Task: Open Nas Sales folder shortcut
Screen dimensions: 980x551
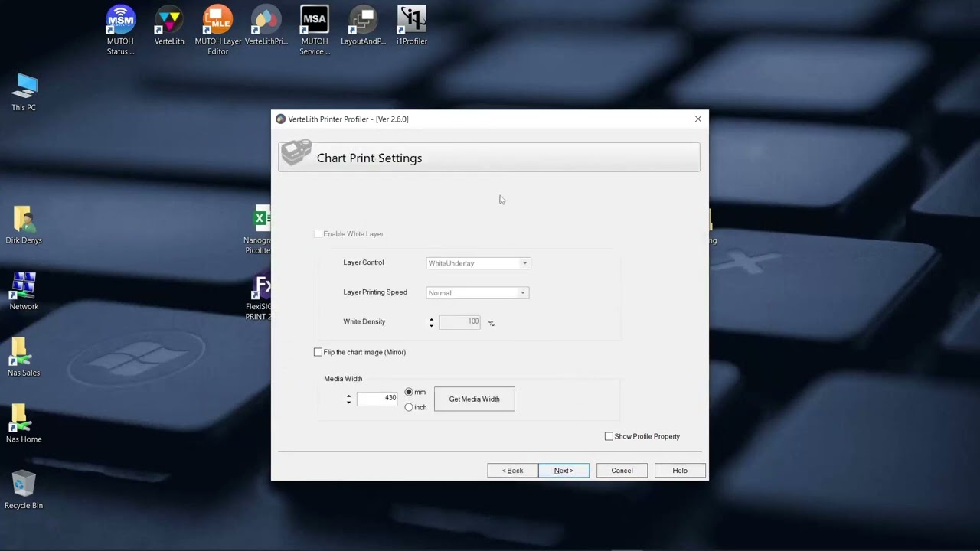Action: [x=24, y=358]
